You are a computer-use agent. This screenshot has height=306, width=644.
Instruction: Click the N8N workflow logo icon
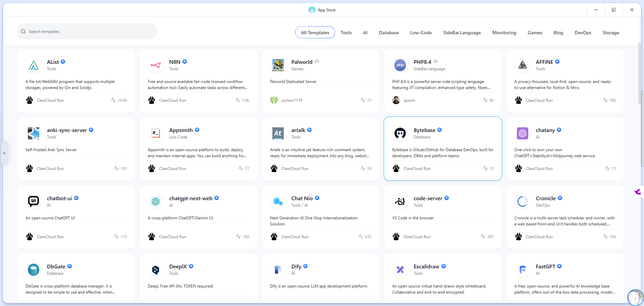[x=155, y=65]
